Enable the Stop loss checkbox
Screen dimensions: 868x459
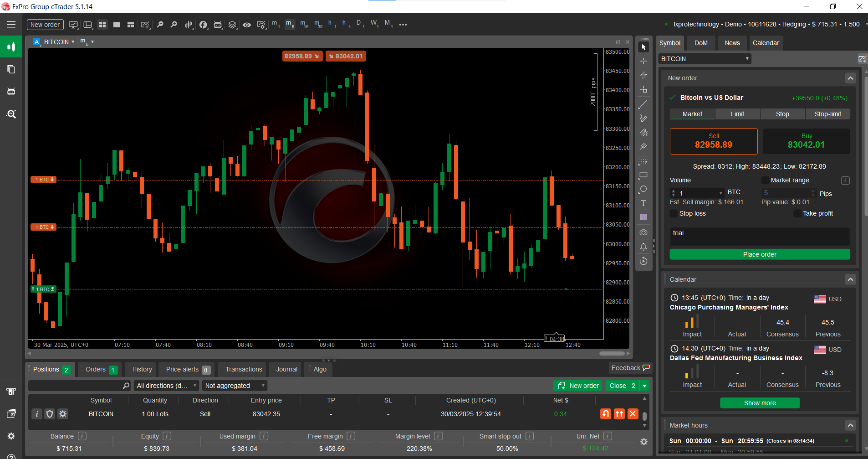(674, 213)
